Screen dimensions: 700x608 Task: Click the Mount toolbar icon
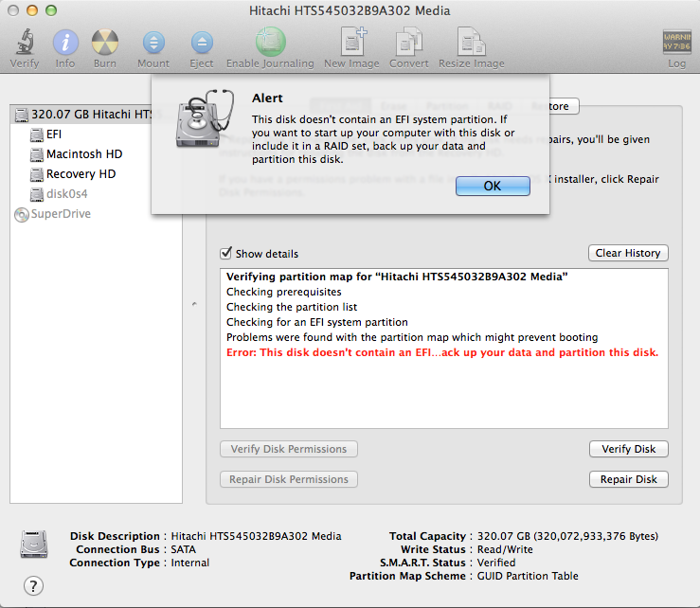click(153, 43)
